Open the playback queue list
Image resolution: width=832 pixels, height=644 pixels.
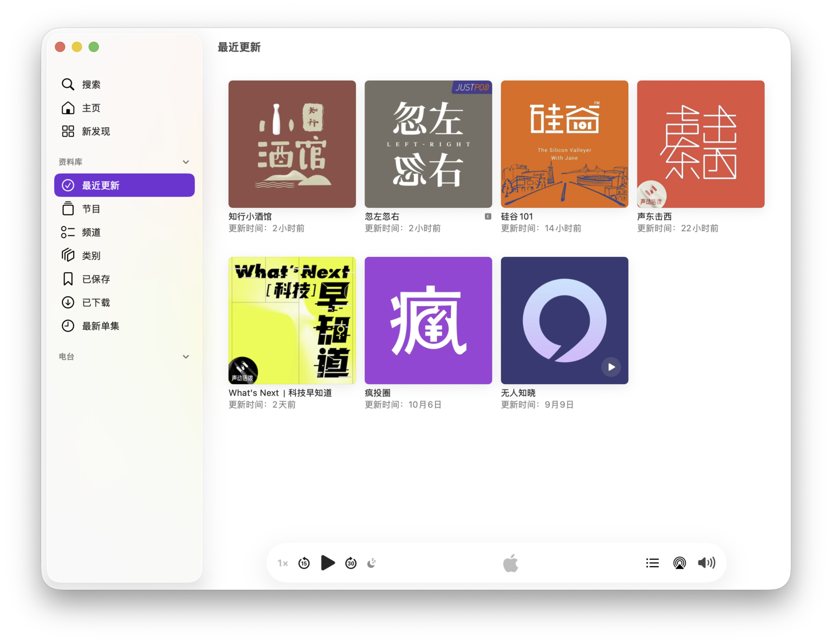652,563
